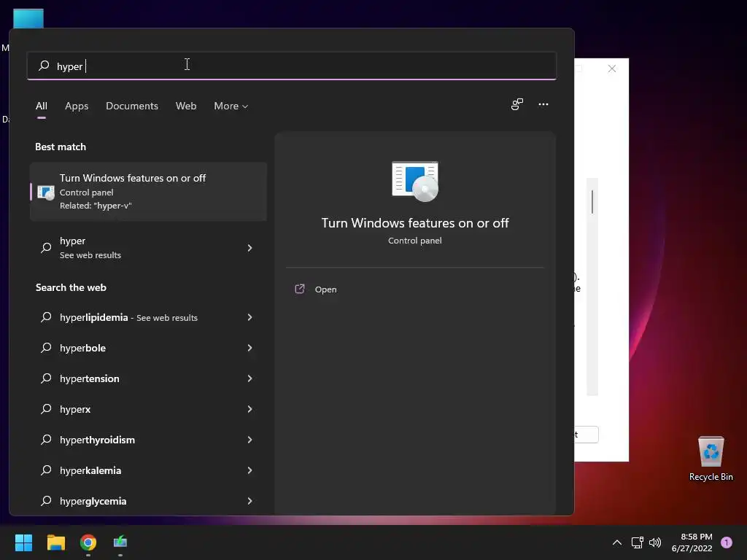Expand arrow beside hyperlipidemia
The width and height of the screenshot is (747, 560).
click(249, 317)
